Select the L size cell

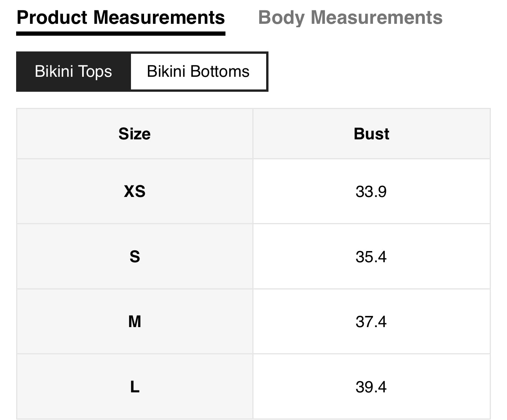coord(134,387)
